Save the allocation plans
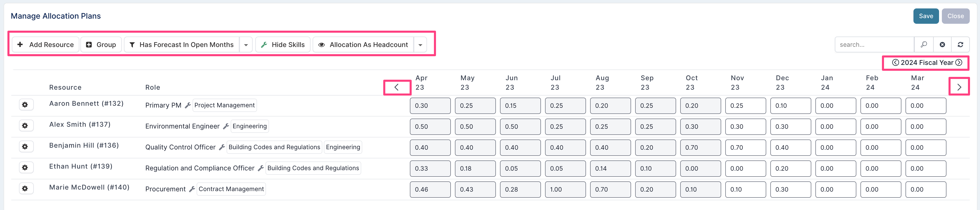 coord(925,16)
